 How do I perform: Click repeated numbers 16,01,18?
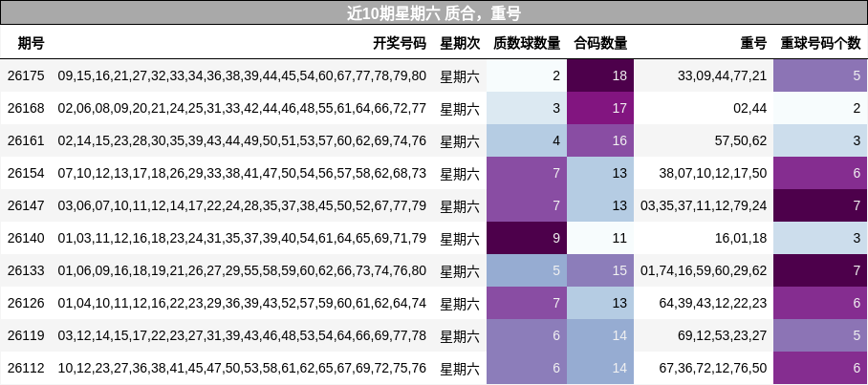[741, 239]
